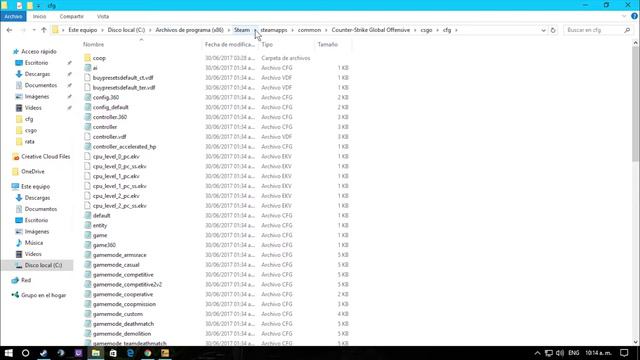Open Cortana search in the taskbar
The image size is (640, 360).
pyautogui.click(x=25, y=353)
